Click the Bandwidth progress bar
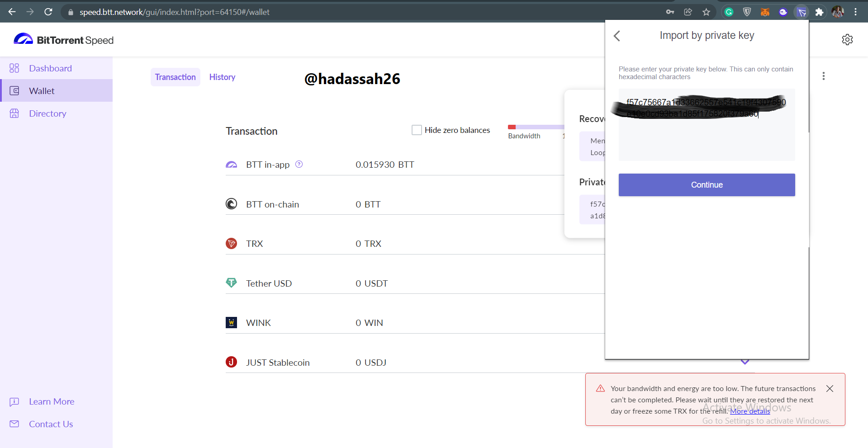Screen dimensions: 868x448 click(536, 127)
